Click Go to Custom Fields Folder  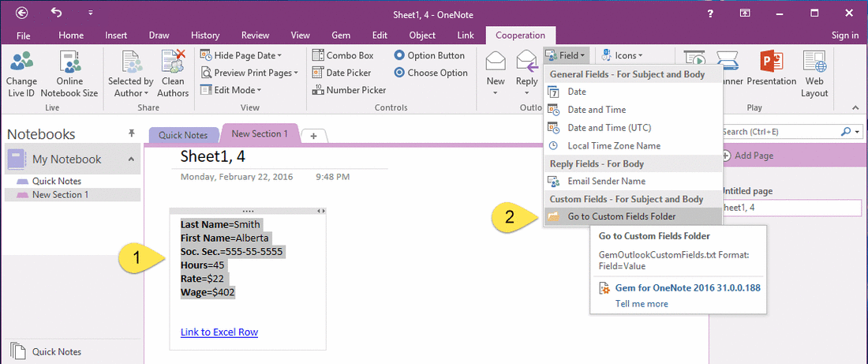[632, 216]
